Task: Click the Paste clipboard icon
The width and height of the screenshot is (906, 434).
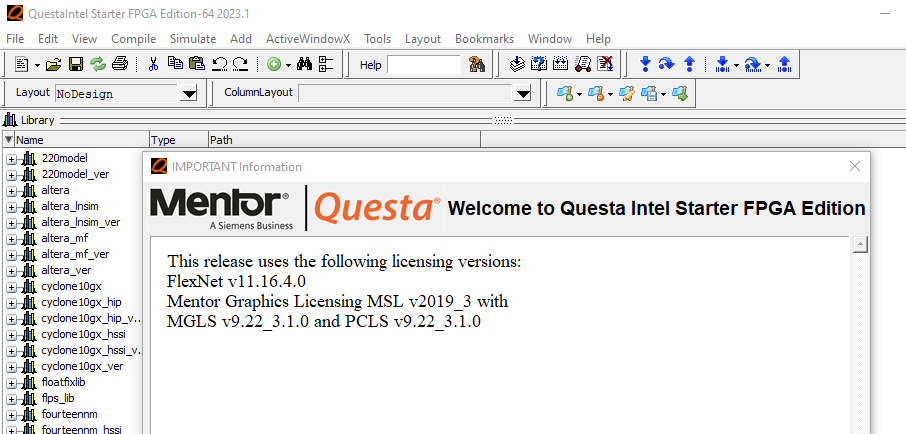Action: coord(197,64)
